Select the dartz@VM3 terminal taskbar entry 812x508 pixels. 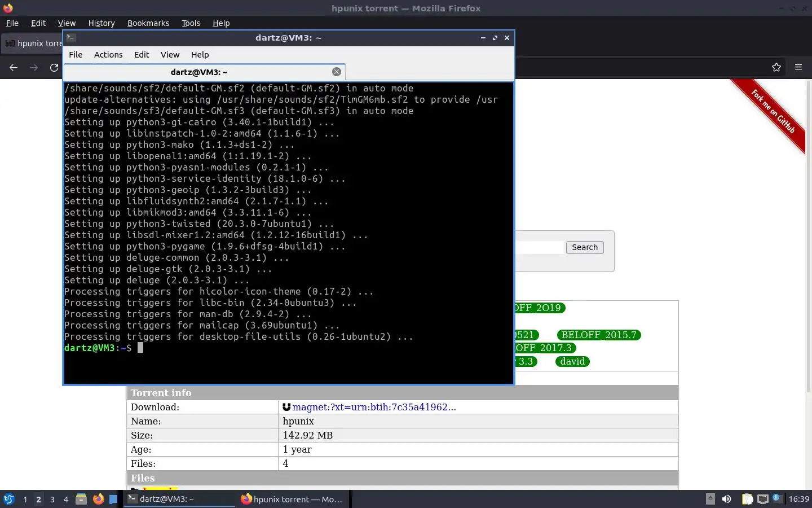tap(179, 499)
